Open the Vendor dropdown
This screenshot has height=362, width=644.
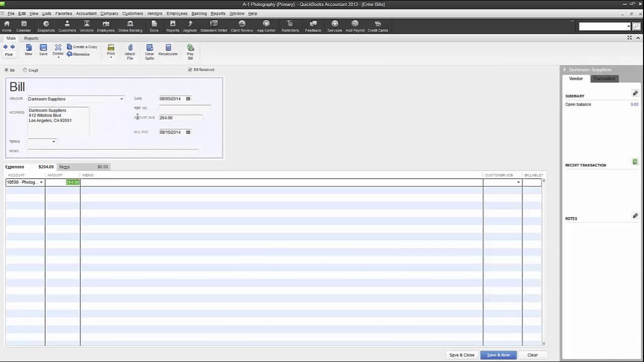[121, 99]
